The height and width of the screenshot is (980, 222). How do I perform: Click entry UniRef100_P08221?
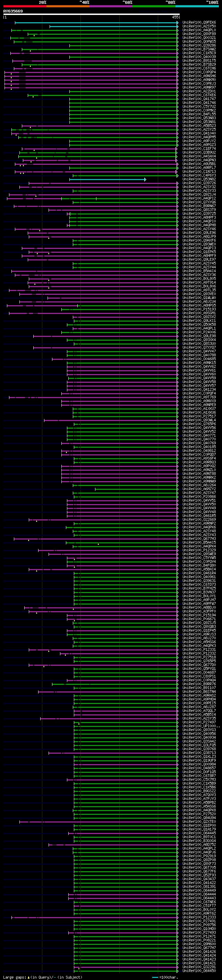[199, 940]
